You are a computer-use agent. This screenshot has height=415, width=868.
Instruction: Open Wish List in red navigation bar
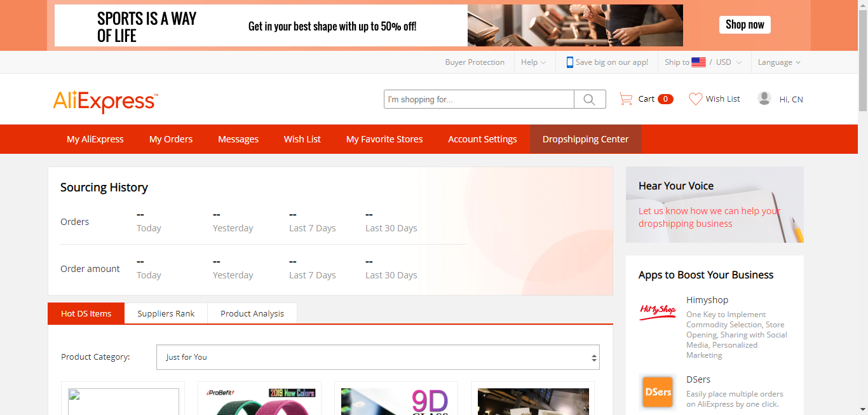tap(302, 139)
